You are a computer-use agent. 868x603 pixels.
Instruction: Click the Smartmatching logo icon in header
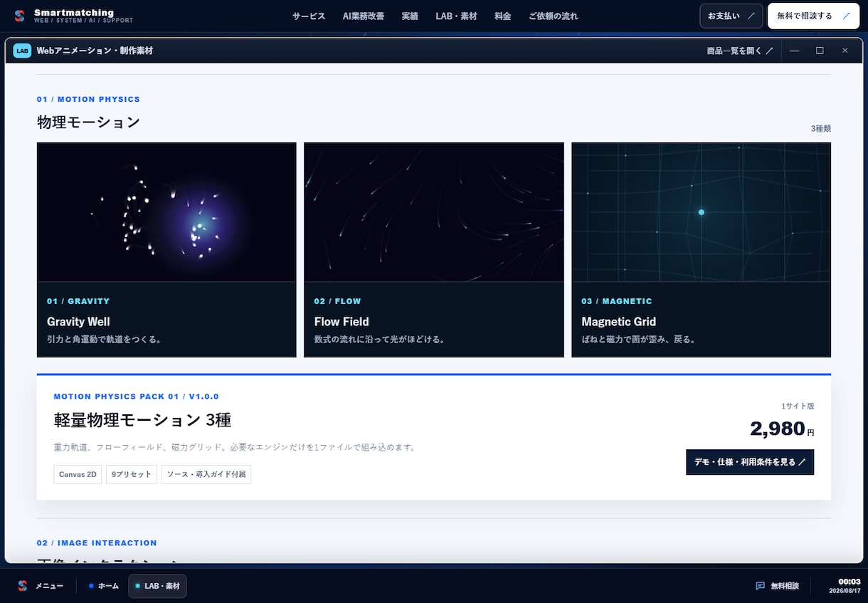[20, 16]
